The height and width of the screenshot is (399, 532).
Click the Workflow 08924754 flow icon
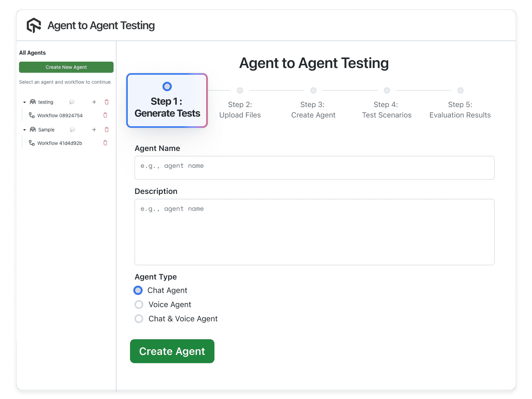(32, 115)
